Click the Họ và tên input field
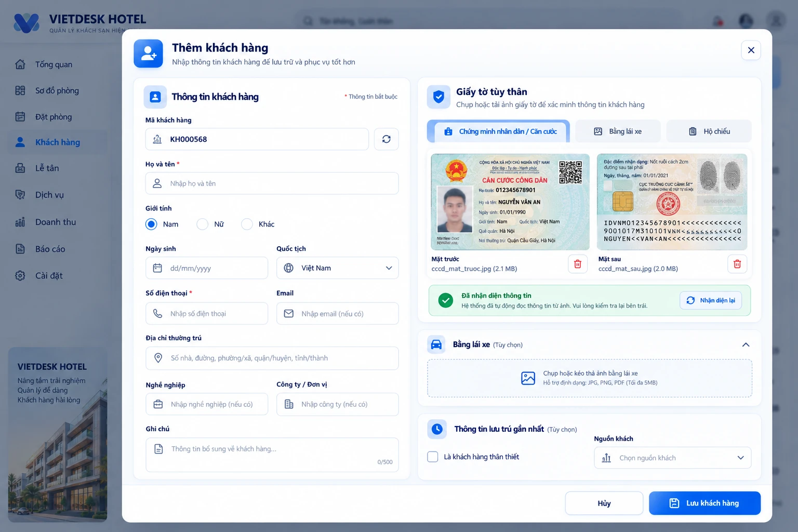This screenshot has width=798, height=532. click(272, 183)
